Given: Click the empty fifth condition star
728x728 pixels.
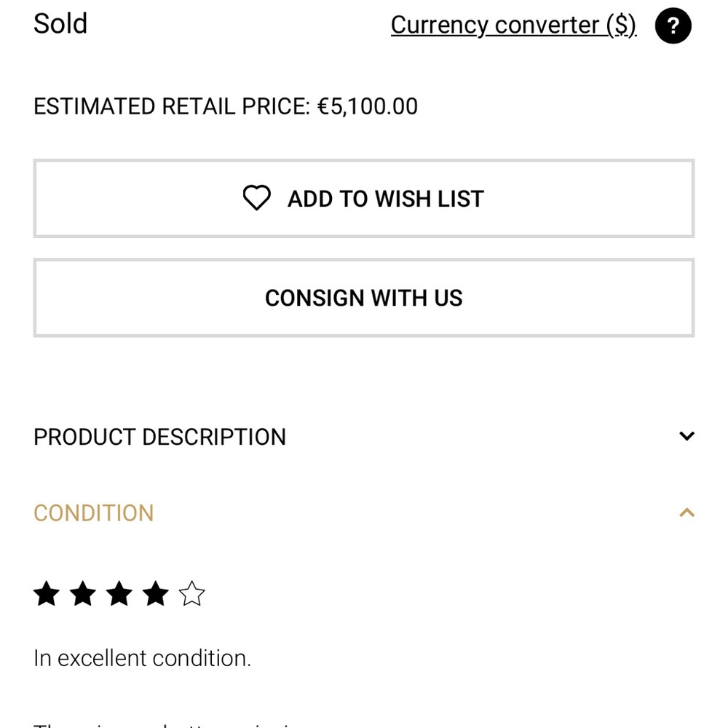Looking at the screenshot, I should tap(192, 594).
